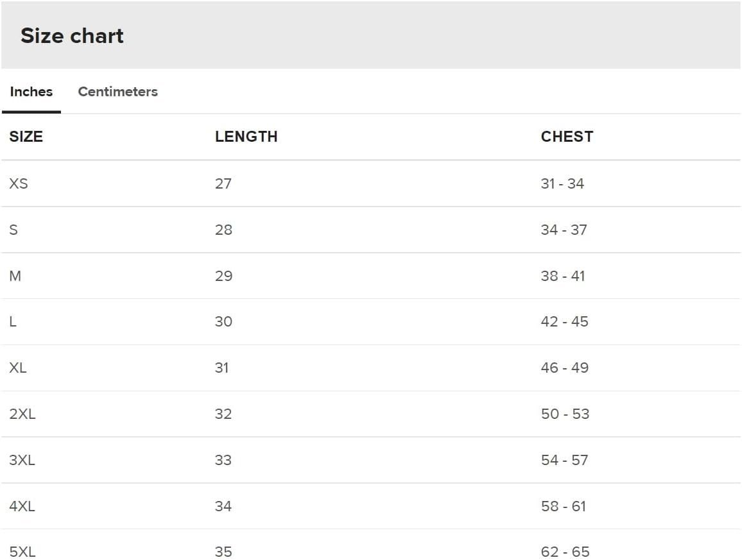The height and width of the screenshot is (560, 742).
Task: Select the 5XL size row label
Action: pyautogui.click(x=22, y=552)
